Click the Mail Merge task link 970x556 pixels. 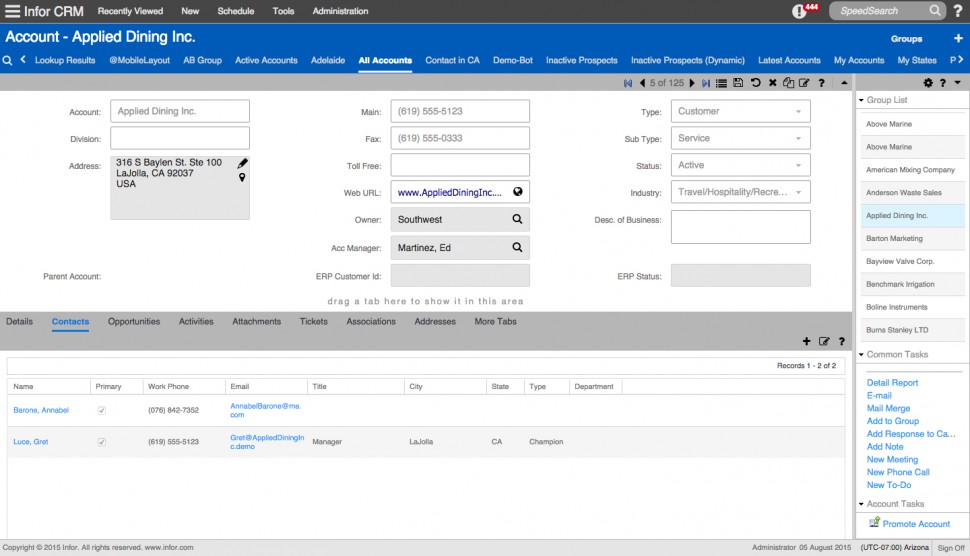click(x=888, y=408)
